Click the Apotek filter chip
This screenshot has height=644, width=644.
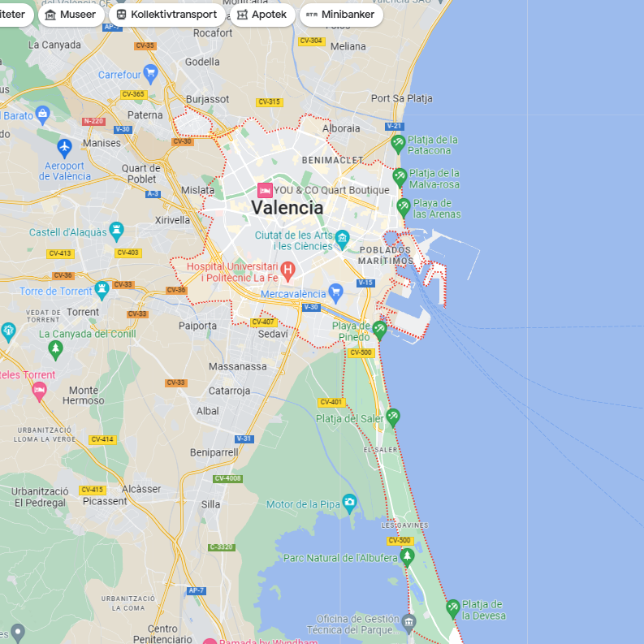[262, 15]
